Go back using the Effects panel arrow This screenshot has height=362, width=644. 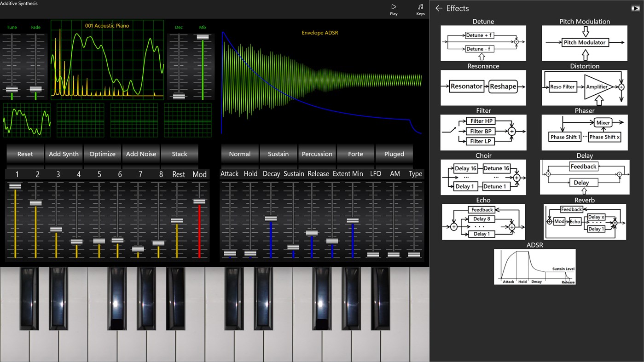pyautogui.click(x=438, y=8)
